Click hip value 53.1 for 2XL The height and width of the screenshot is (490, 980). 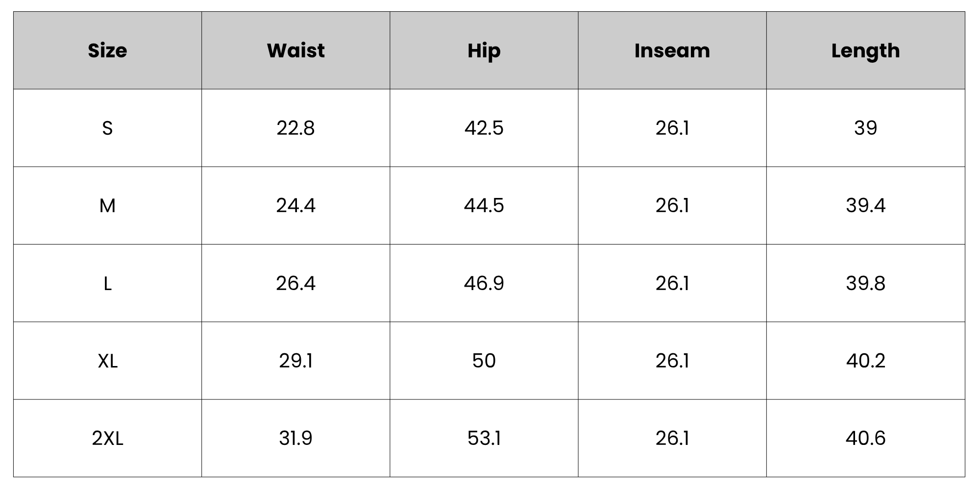click(x=484, y=438)
